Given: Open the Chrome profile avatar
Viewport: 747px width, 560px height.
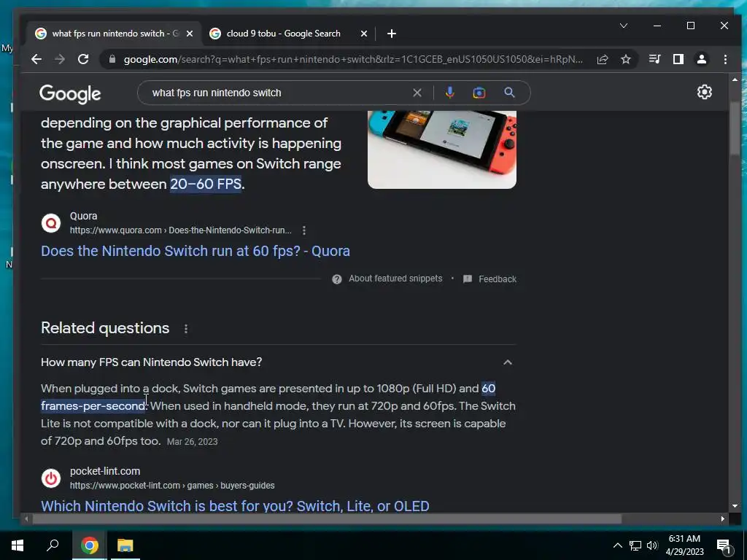Looking at the screenshot, I should click(x=702, y=59).
